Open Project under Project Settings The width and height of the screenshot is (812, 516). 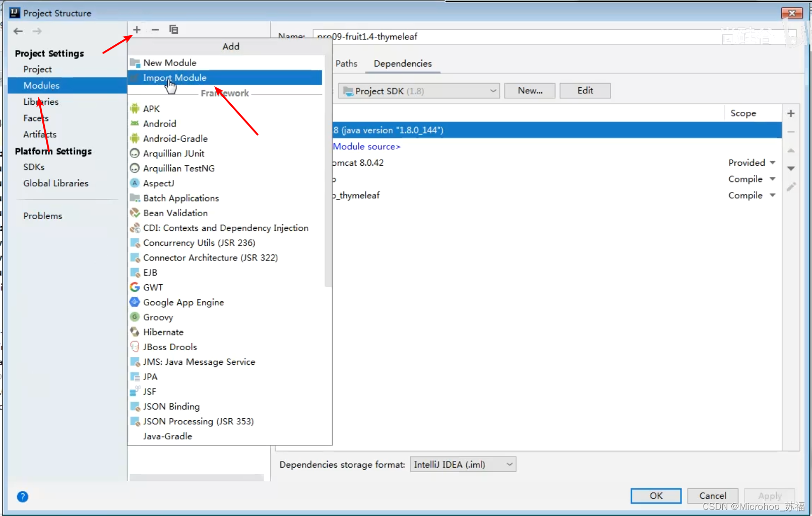[x=37, y=69]
